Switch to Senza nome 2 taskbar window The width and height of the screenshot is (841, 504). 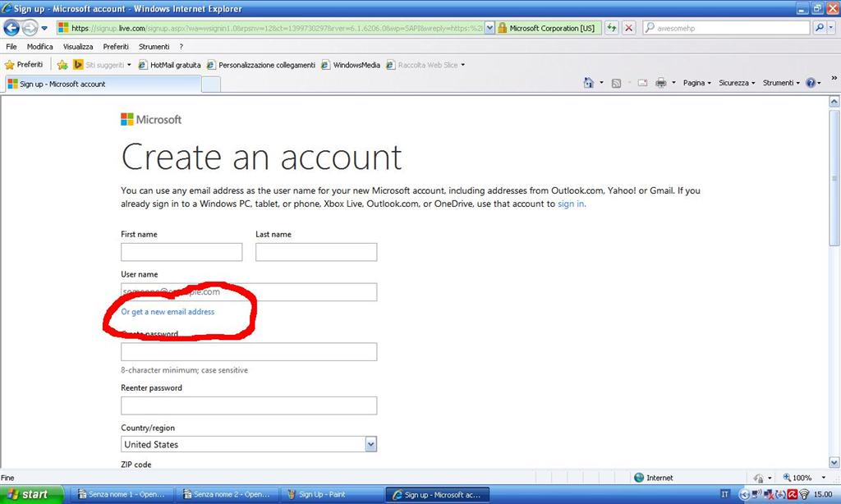[228, 494]
